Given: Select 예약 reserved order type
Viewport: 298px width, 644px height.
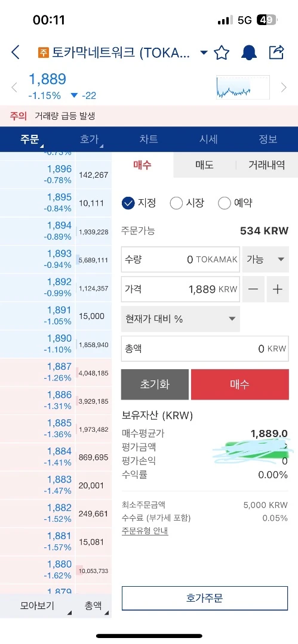Looking at the screenshot, I should (235, 203).
